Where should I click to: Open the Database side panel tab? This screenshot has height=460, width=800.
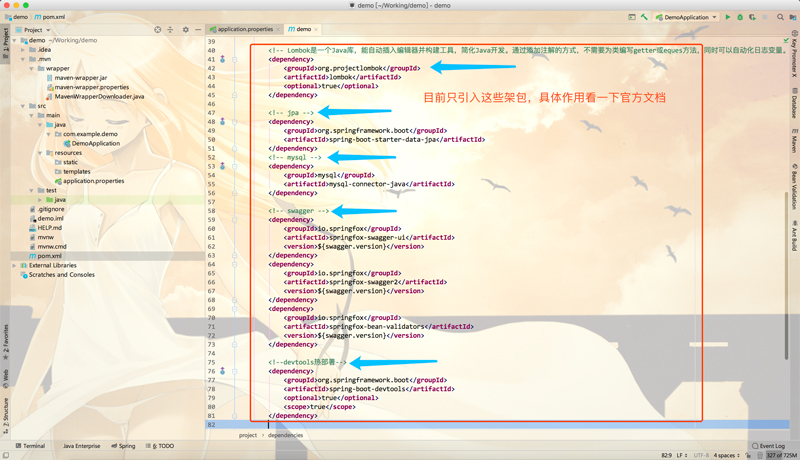[794, 103]
